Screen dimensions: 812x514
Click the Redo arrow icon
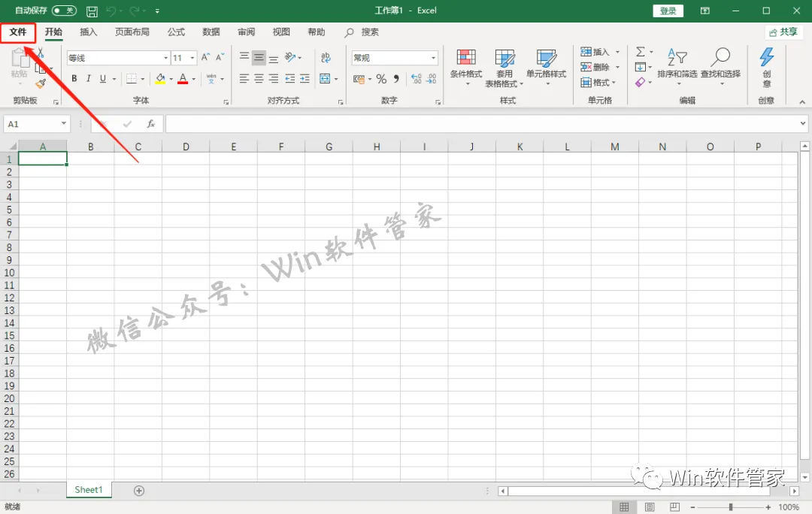point(134,11)
